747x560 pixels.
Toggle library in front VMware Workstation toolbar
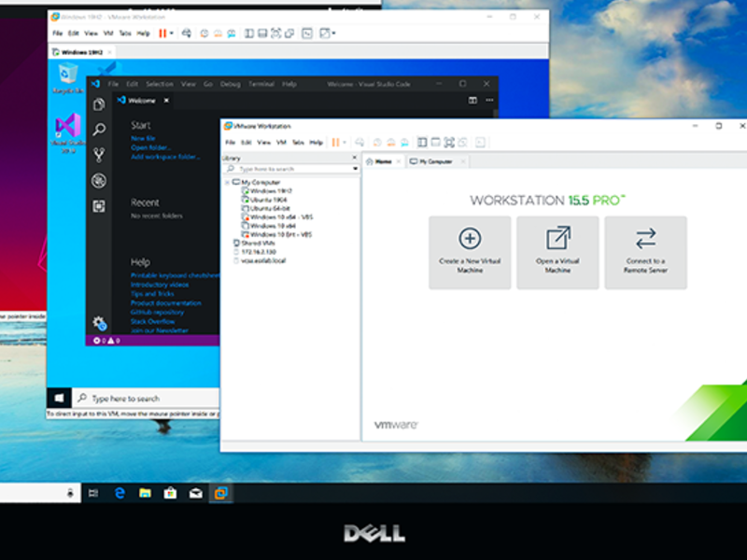pyautogui.click(x=422, y=143)
